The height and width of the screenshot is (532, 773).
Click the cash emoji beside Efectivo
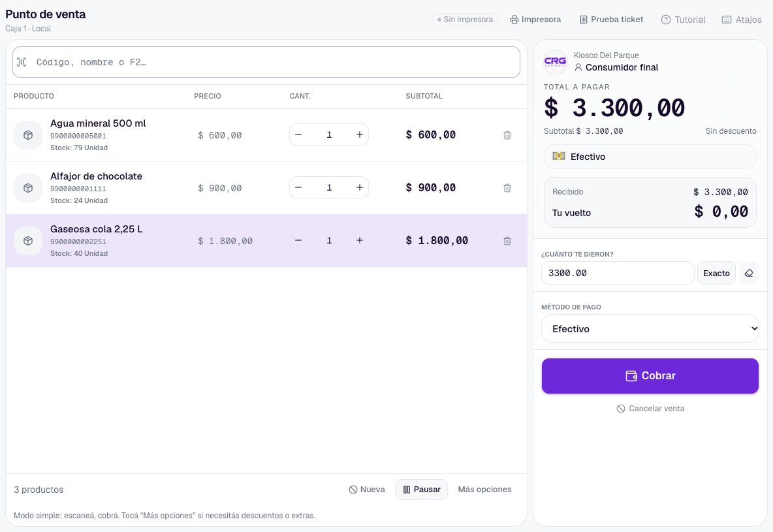559,156
